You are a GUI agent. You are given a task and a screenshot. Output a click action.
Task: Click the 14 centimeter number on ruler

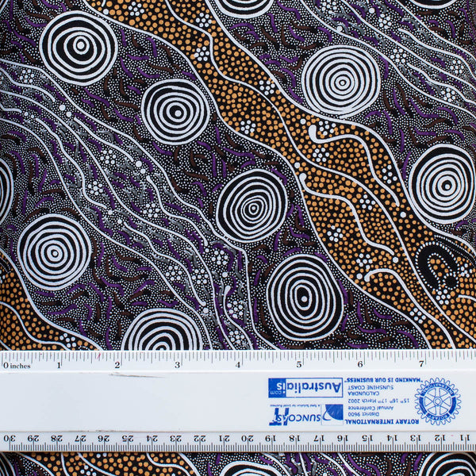point(391,438)
